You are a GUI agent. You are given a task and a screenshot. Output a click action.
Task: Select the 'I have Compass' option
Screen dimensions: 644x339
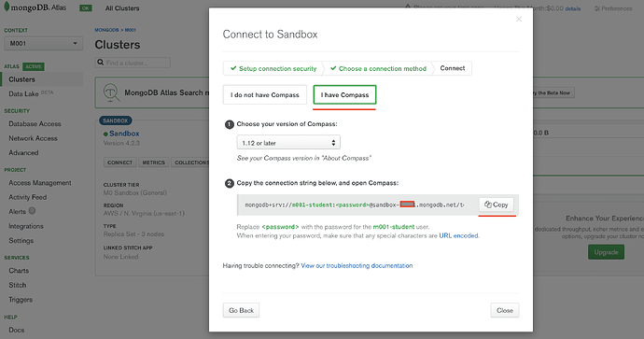[344, 95]
